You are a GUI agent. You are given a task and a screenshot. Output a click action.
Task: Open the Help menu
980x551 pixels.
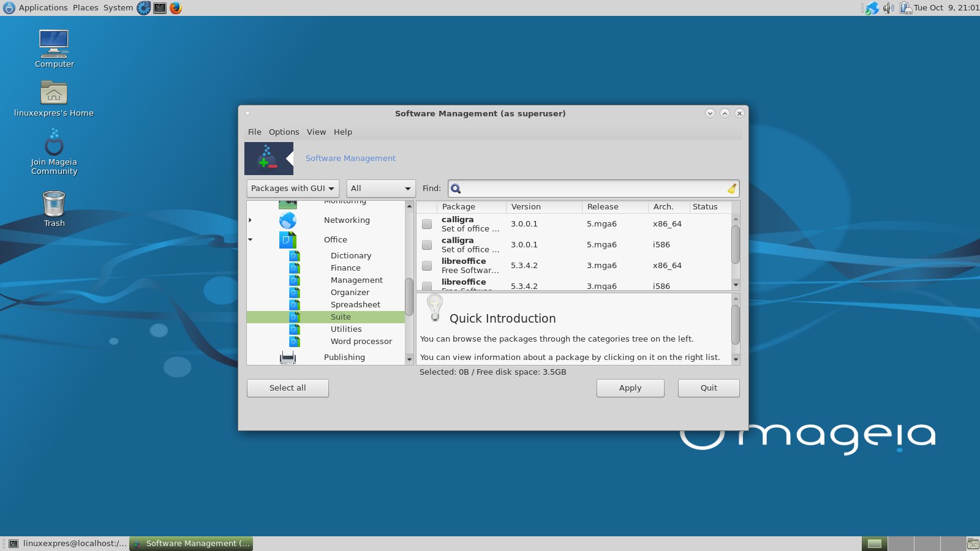point(343,132)
